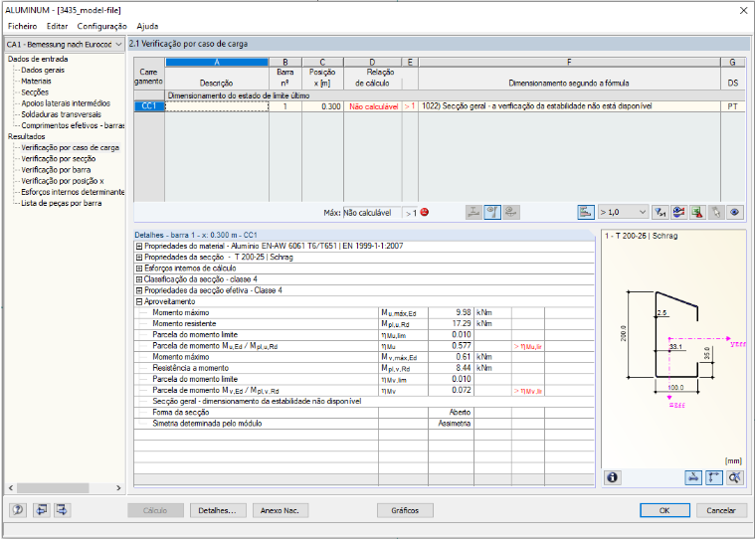Click the 'Momento resistente' row value 17.29
The width and height of the screenshot is (756, 539).
click(x=451, y=323)
